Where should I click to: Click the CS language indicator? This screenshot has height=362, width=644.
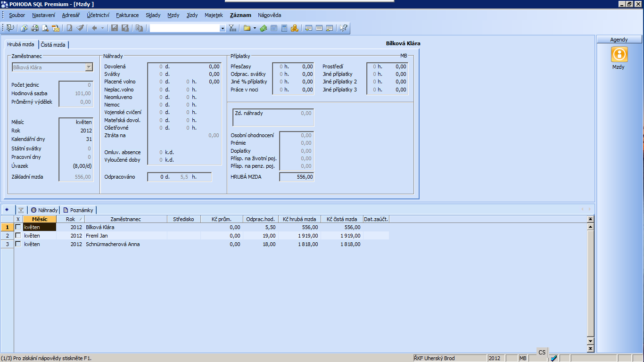(542, 352)
